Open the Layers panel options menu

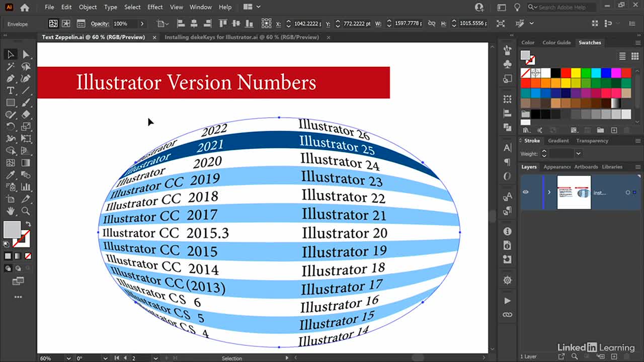[638, 167]
